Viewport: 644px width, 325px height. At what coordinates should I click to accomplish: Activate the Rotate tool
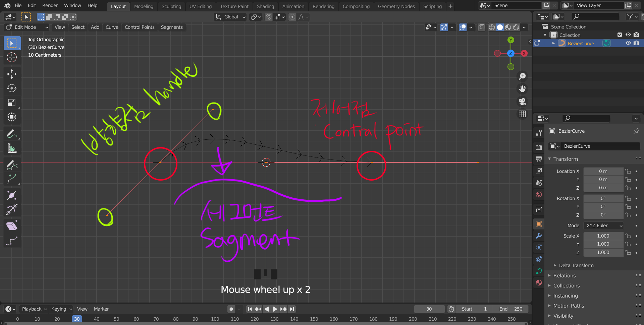pyautogui.click(x=12, y=88)
